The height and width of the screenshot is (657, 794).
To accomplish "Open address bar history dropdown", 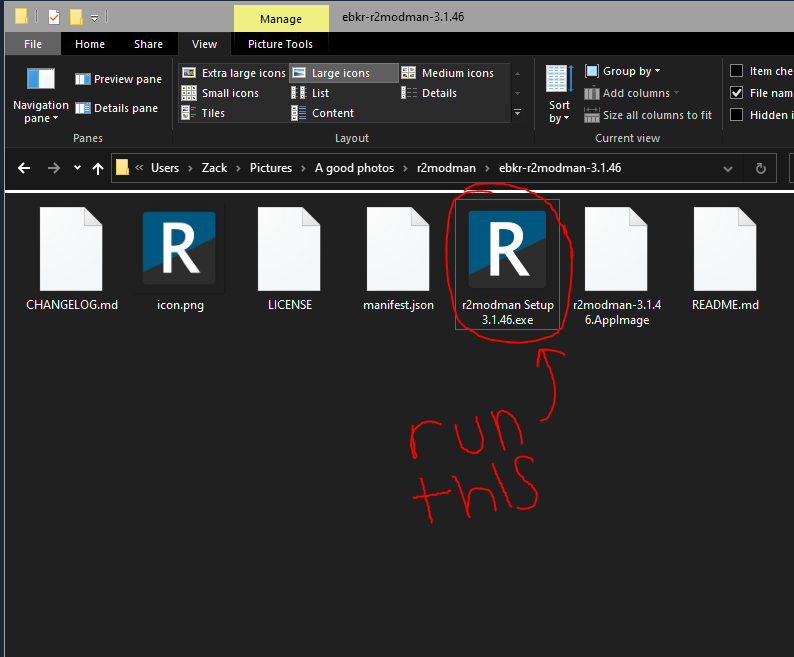I will tap(728, 169).
